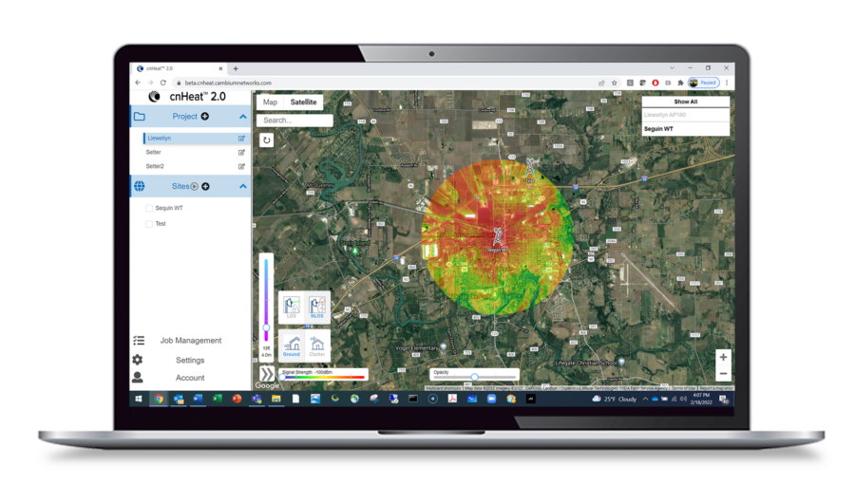This screenshot has width=855, height=504.
Task: Switch to the Satellite view tab
Action: [x=304, y=103]
